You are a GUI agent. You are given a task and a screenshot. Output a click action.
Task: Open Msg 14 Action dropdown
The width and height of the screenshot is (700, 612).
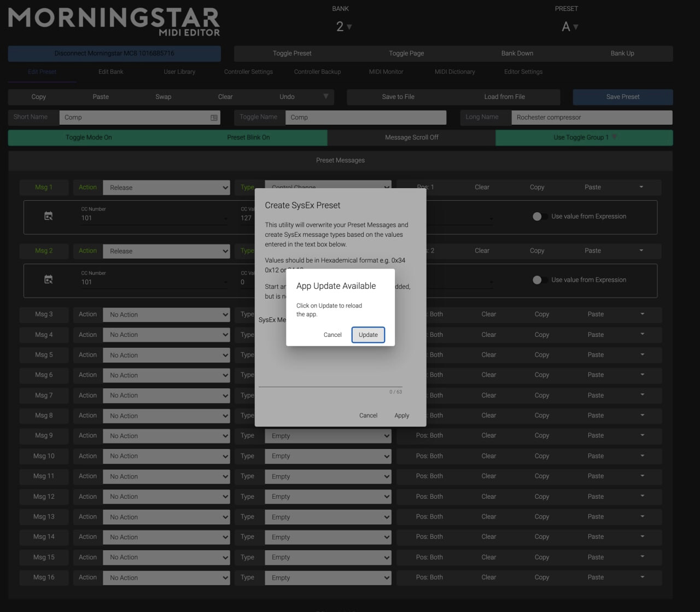[166, 537]
